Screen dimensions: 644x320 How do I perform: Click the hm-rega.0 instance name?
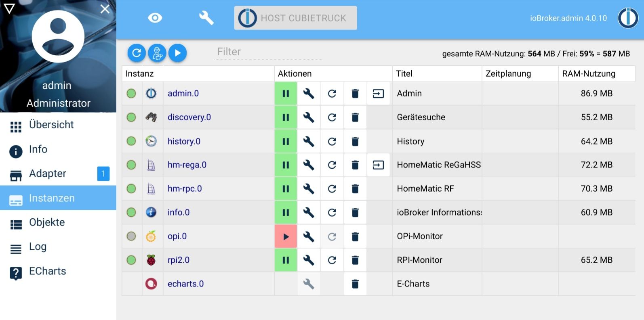pyautogui.click(x=187, y=165)
